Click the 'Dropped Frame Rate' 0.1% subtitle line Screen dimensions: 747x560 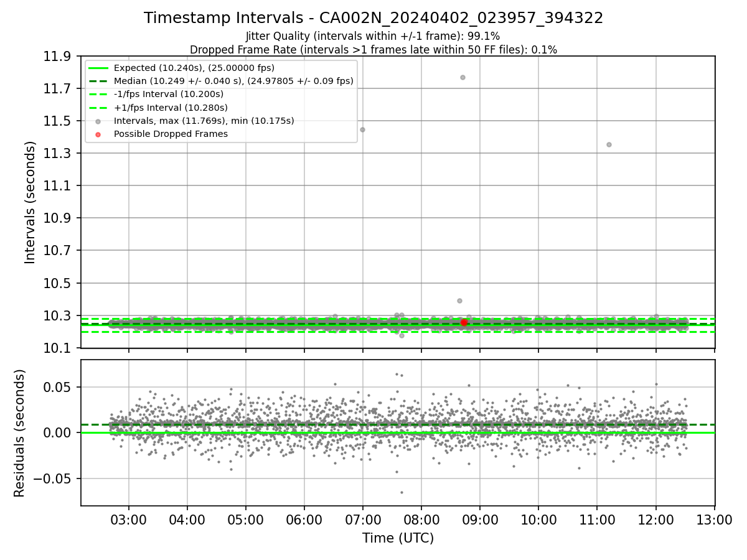(x=374, y=50)
